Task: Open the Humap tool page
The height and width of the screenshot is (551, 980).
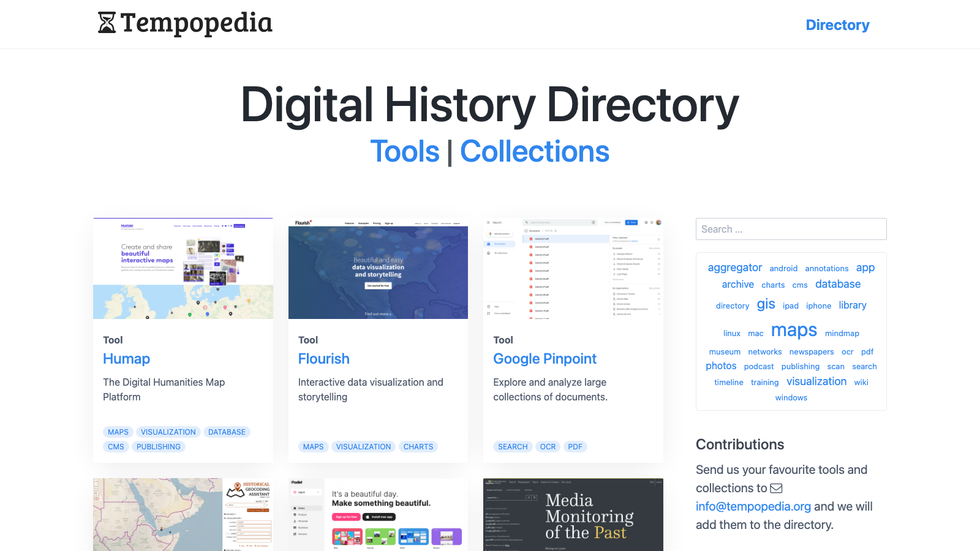Action: point(126,359)
